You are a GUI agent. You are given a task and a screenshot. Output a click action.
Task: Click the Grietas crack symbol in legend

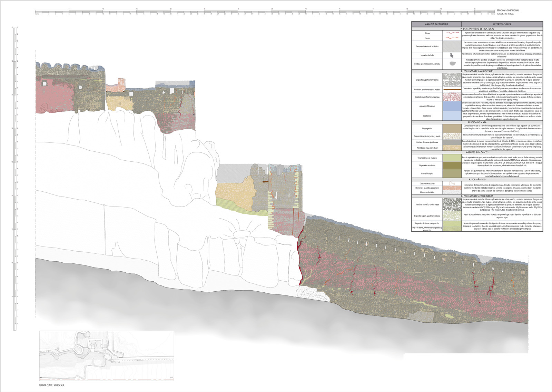452,33
